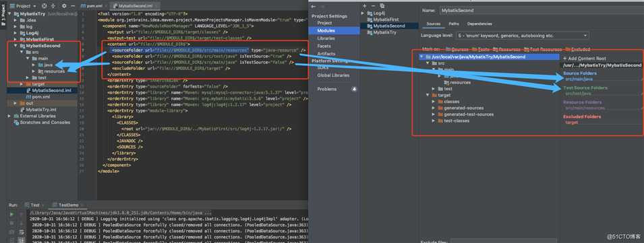Select the java source folder in project tree
Viewport: 644px width, 243px height.
[x=48, y=65]
